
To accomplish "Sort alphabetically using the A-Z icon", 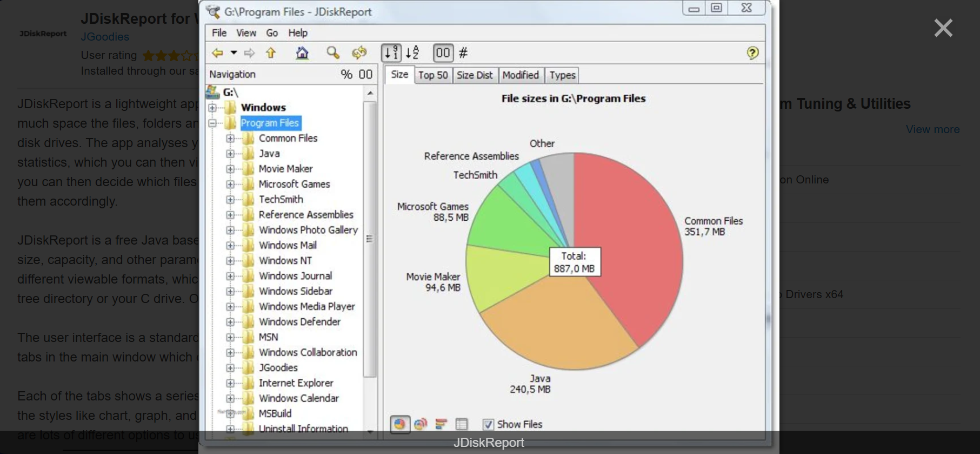I will pos(412,53).
